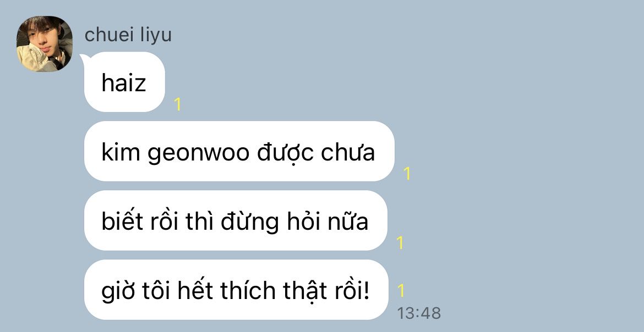Click the read count beside "haiz"
Screen dimensions: 644x332
pyautogui.click(x=177, y=104)
